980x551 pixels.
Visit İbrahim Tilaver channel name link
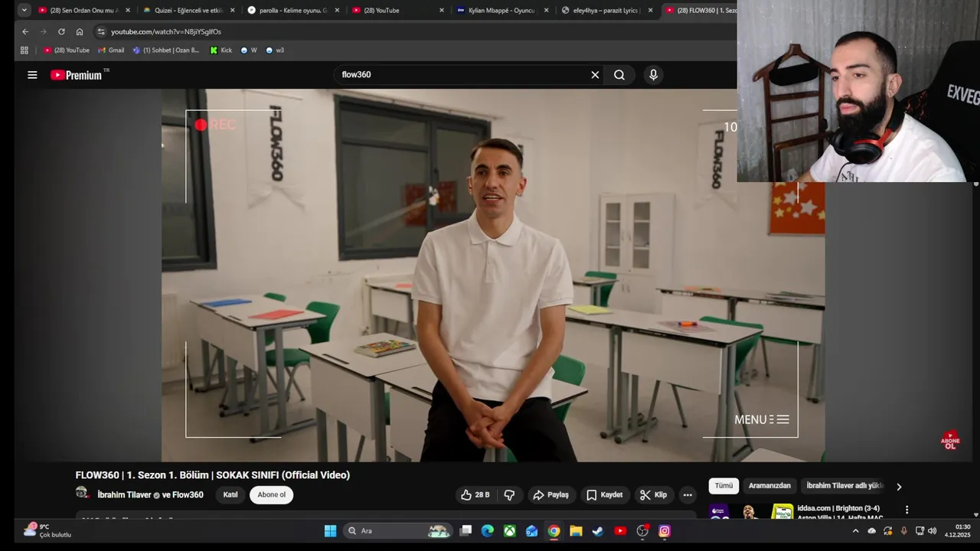(x=124, y=495)
